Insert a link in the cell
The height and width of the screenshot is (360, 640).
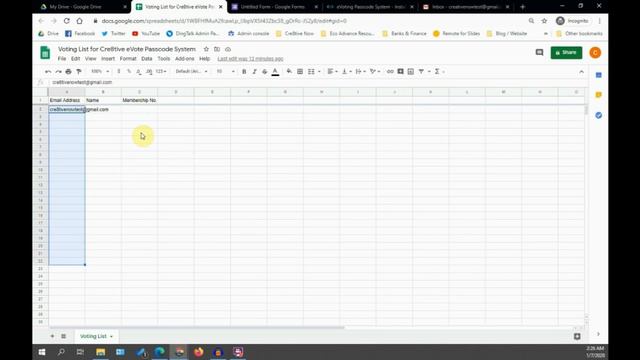click(x=390, y=71)
